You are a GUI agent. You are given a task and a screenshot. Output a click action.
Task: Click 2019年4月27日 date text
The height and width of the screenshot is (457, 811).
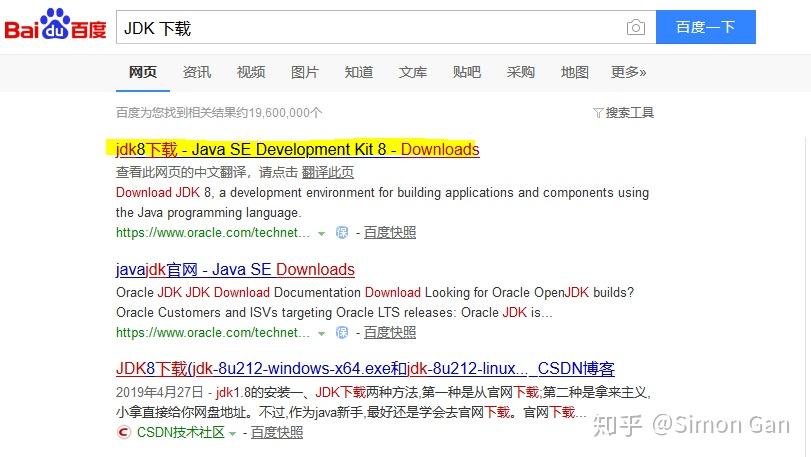click(x=159, y=392)
